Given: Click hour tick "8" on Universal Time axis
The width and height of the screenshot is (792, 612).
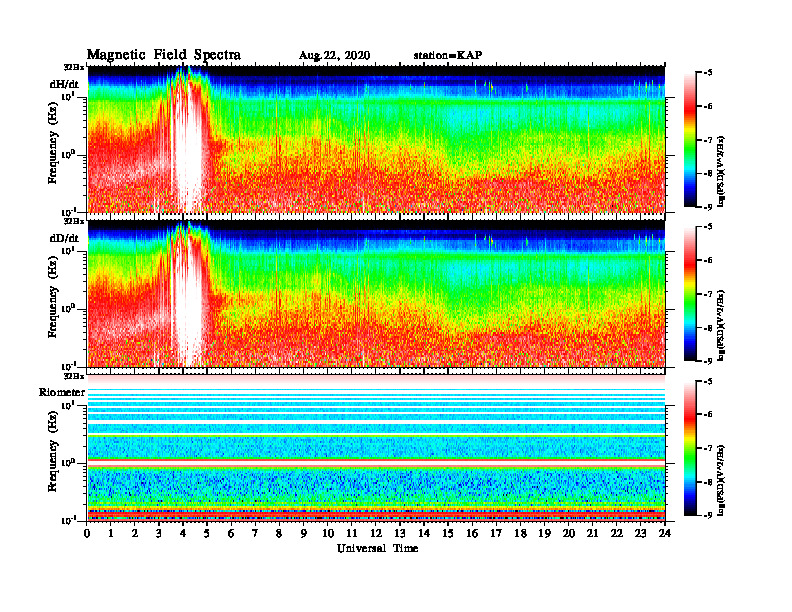Looking at the screenshot, I should pyautogui.click(x=279, y=534).
